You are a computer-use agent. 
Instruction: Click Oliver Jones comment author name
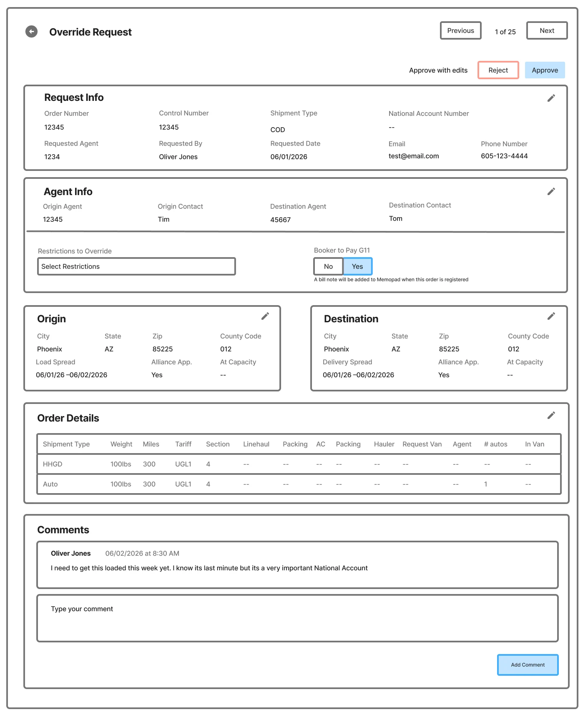[x=70, y=553]
